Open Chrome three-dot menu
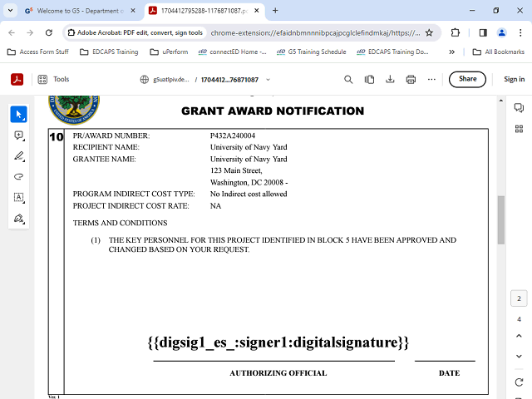 pyautogui.click(x=520, y=32)
